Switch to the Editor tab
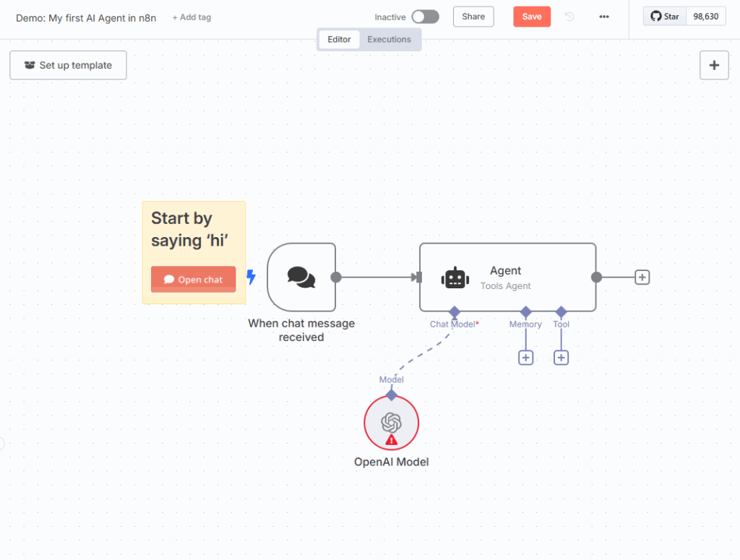The width and height of the screenshot is (740, 560). [339, 39]
